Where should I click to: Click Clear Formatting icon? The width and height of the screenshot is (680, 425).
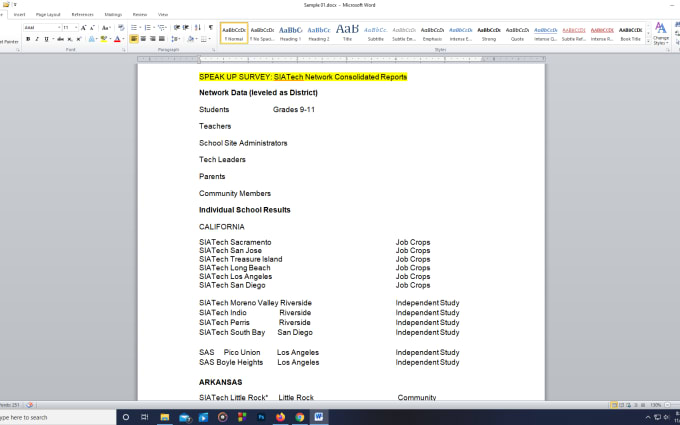point(121,28)
